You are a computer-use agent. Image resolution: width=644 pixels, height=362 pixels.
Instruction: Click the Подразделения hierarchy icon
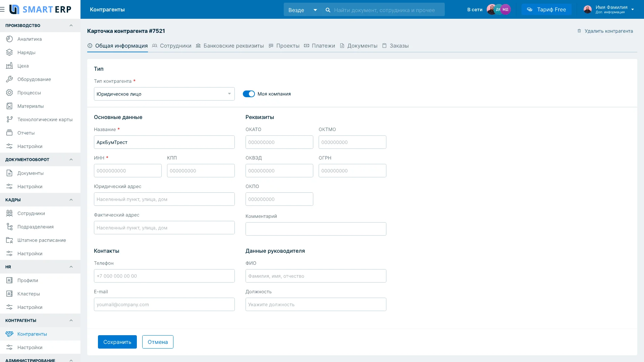(9, 227)
